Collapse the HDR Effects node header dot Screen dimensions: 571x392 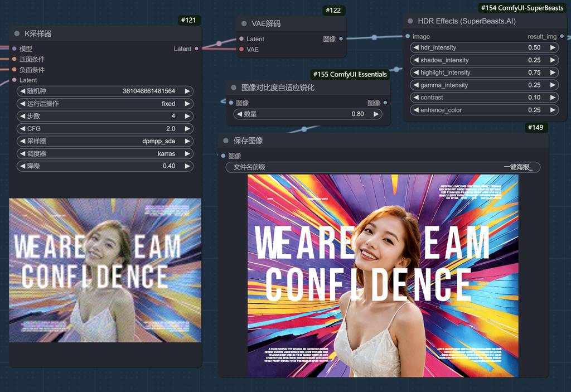(x=410, y=21)
